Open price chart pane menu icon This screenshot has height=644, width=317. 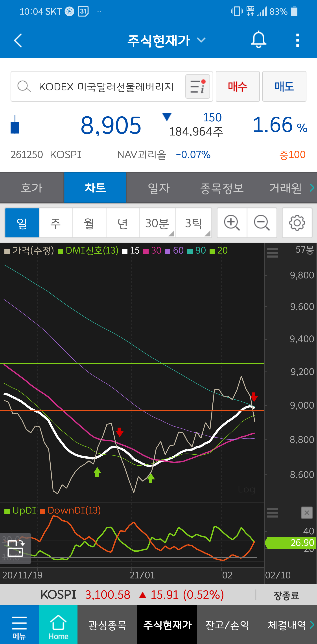point(273,252)
